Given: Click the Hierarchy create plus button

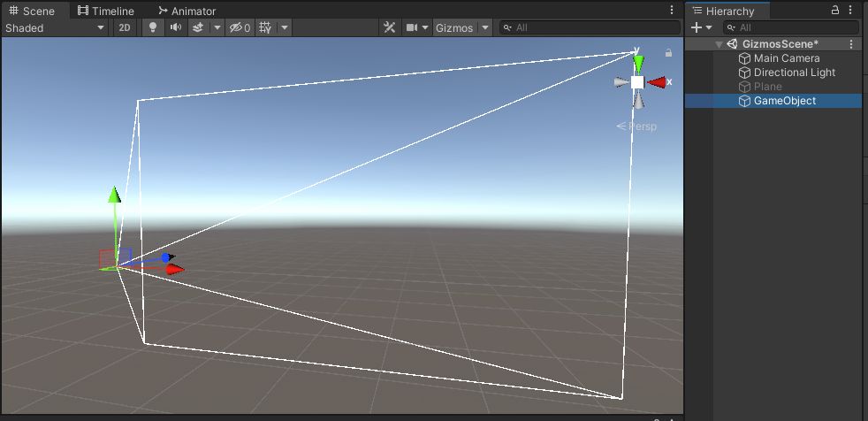Looking at the screenshot, I should 697,27.
